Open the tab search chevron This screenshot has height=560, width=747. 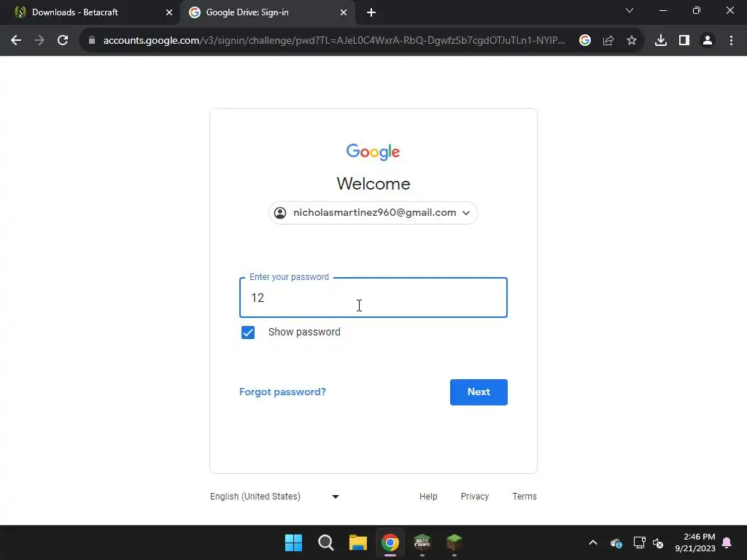630,10
